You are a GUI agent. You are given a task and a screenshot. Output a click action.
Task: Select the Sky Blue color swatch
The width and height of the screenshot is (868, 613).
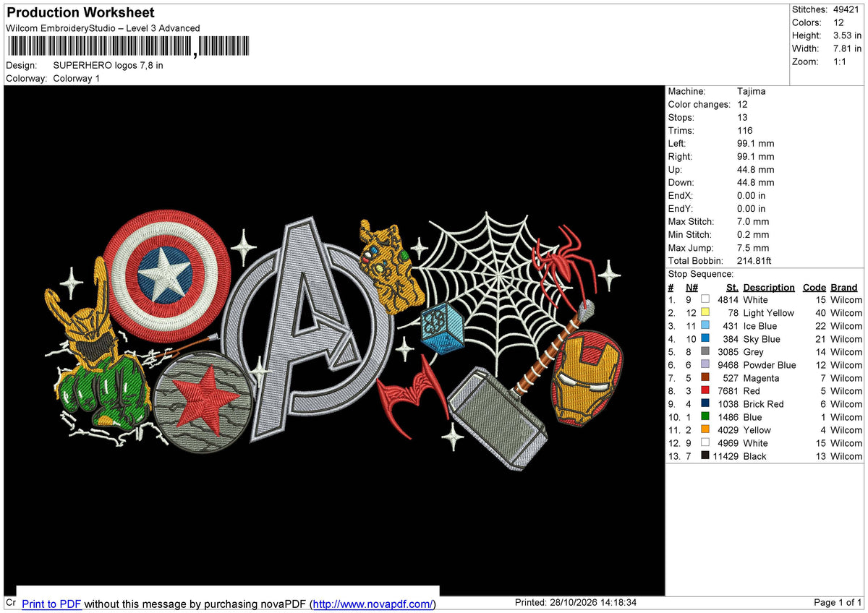[x=705, y=338]
